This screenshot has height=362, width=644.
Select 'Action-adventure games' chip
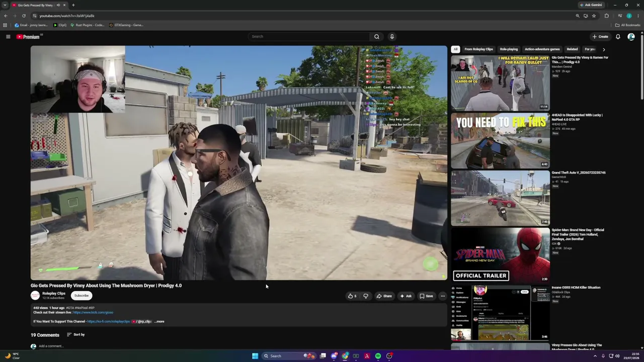click(x=542, y=49)
